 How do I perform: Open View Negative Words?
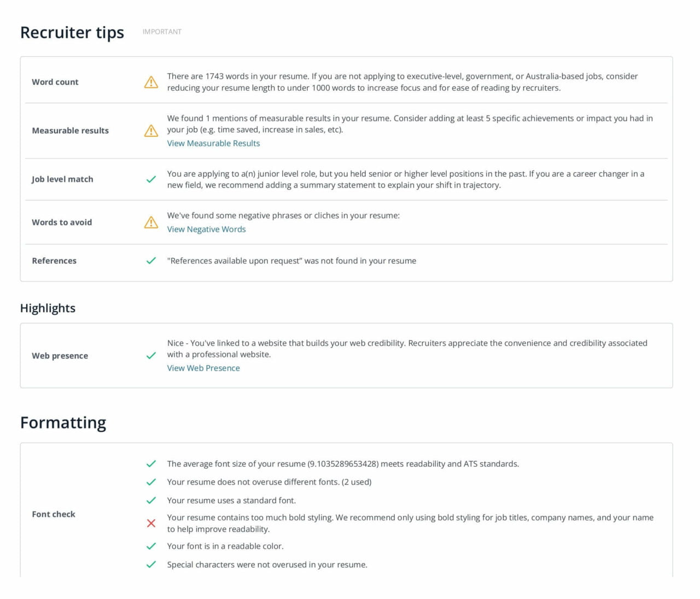pos(206,229)
